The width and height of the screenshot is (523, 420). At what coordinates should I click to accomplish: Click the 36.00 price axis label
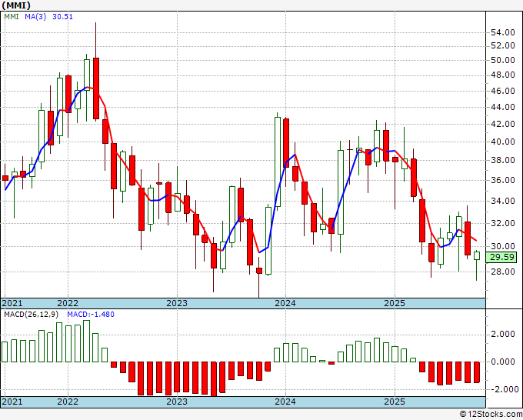(503, 181)
